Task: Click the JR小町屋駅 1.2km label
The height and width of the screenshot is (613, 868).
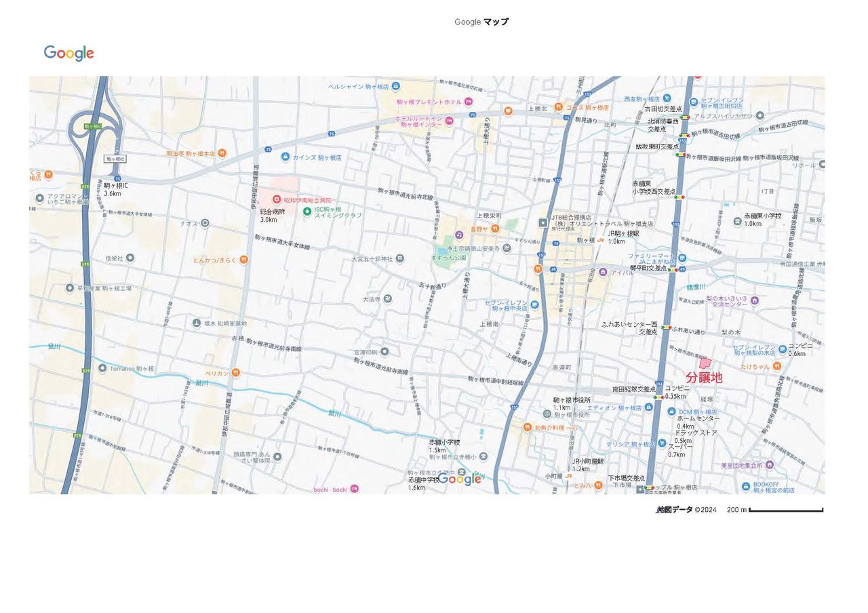Action: pos(587,465)
